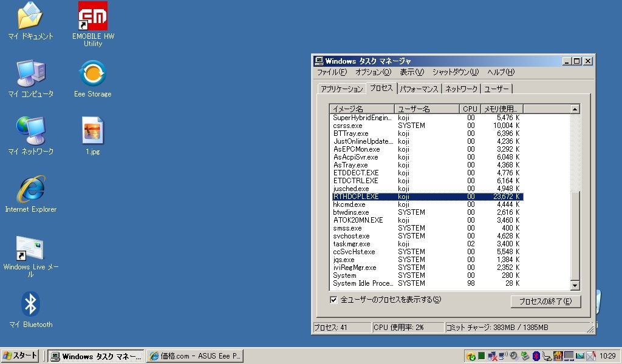Click the process list scroll down arrow

tap(575, 285)
